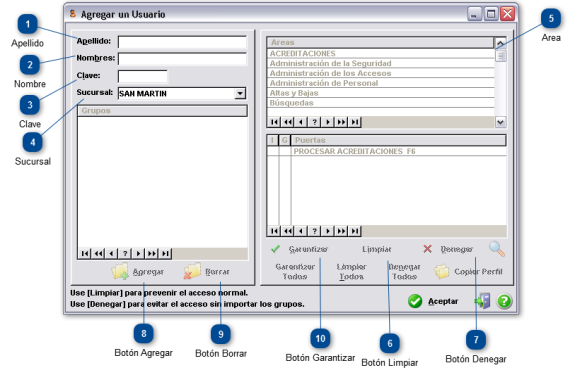This screenshot has height=382, width=575.
Task: Open the Sucursal SAN MARTIN dropdown
Action: [x=240, y=93]
